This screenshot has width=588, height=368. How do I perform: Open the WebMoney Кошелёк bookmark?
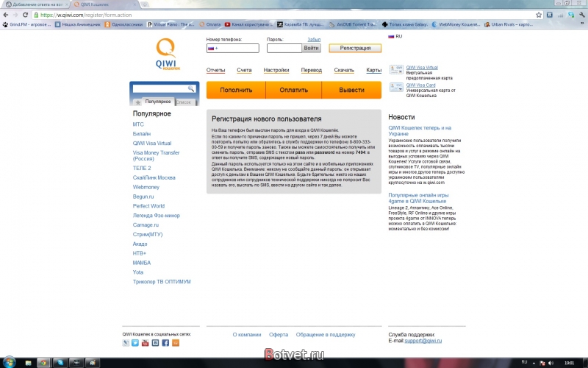tap(456, 24)
